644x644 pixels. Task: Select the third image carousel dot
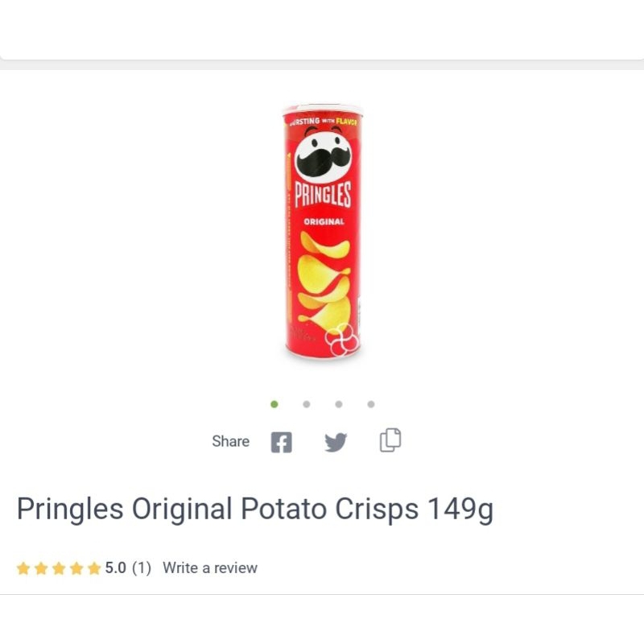coord(337,404)
